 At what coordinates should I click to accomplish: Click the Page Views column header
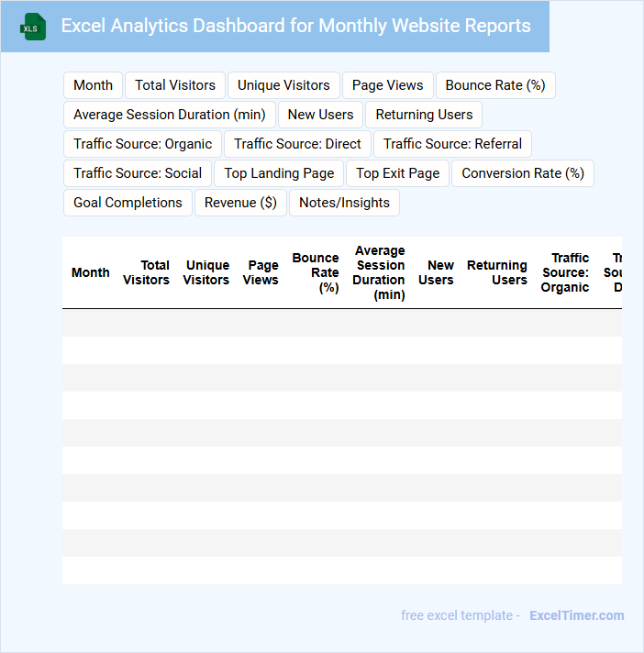[x=261, y=272]
